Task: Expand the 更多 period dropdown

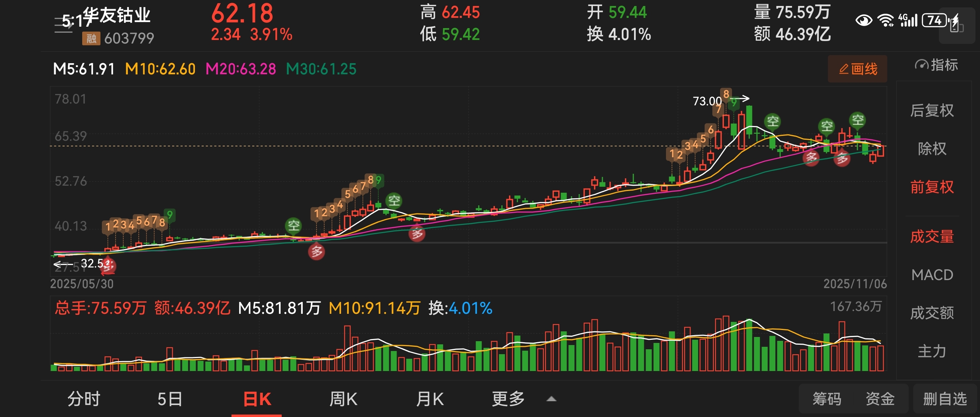Action: point(508,399)
